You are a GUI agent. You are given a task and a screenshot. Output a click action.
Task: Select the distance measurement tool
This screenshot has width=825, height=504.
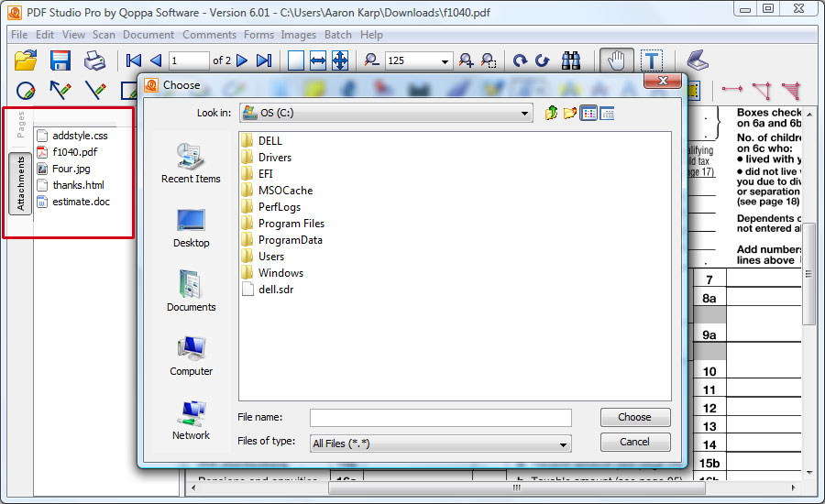[731, 89]
